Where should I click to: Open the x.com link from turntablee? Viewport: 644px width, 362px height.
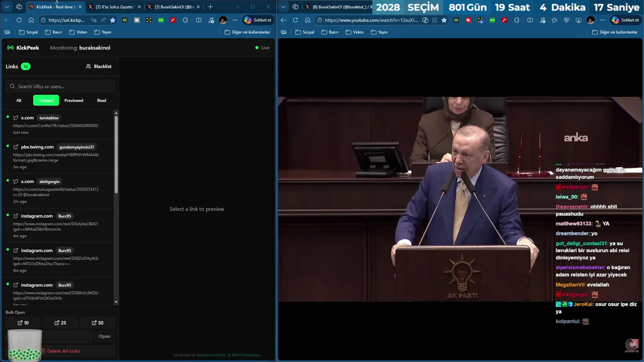click(58, 125)
